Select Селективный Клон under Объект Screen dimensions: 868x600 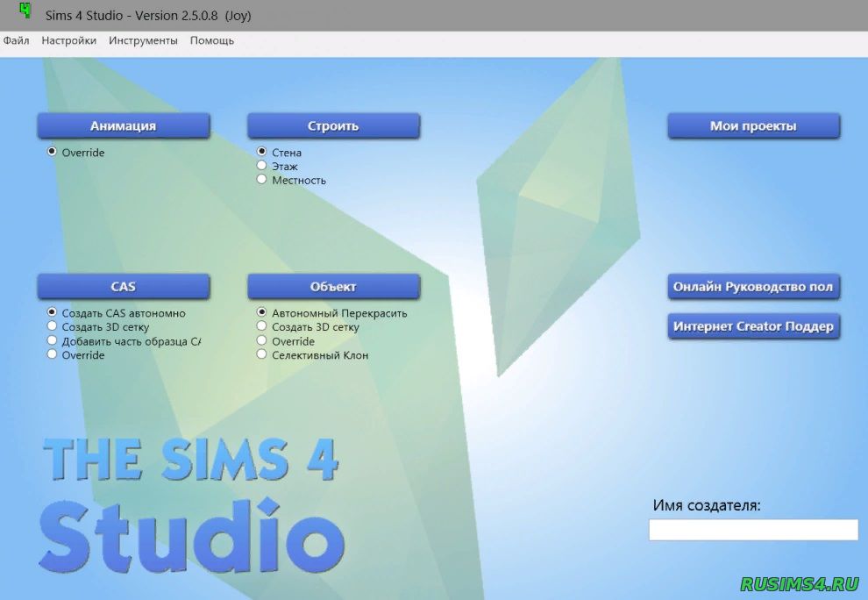coord(262,354)
